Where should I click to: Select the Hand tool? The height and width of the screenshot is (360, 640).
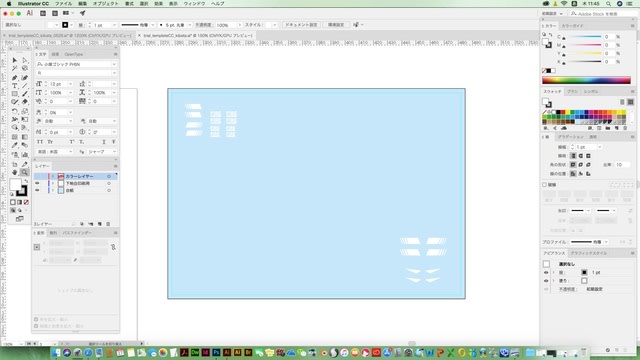click(15, 173)
